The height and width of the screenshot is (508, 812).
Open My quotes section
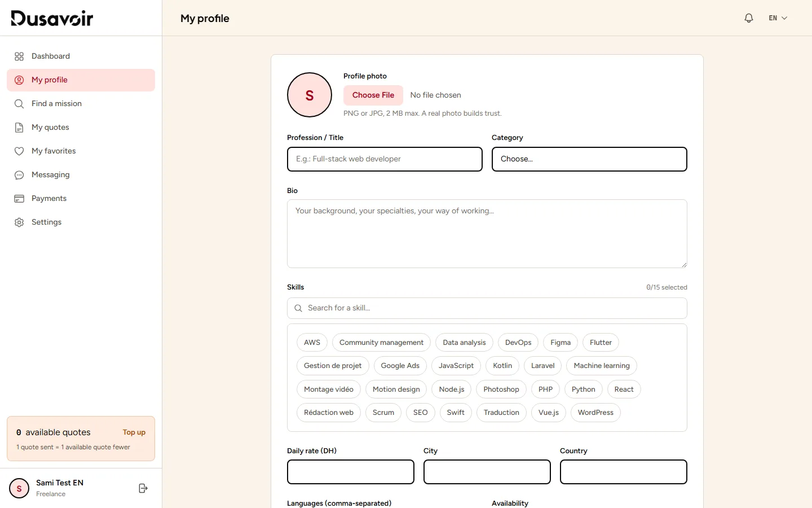81,128
